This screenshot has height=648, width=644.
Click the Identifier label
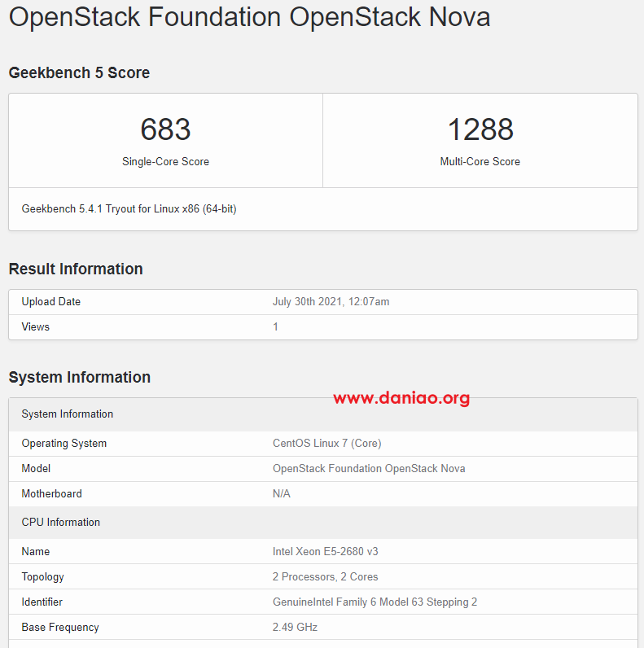click(42, 602)
